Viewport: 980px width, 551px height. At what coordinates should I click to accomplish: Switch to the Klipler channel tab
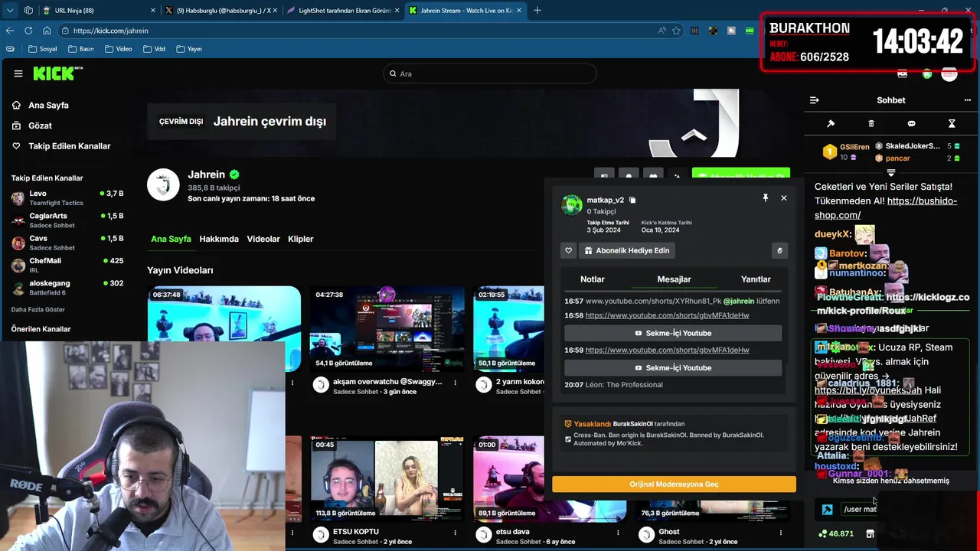pyautogui.click(x=301, y=239)
